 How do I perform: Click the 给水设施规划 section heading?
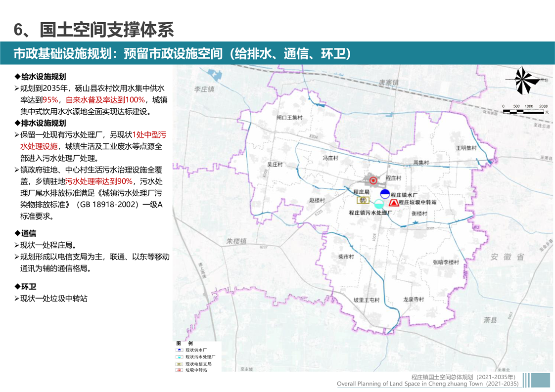[x=43, y=77]
